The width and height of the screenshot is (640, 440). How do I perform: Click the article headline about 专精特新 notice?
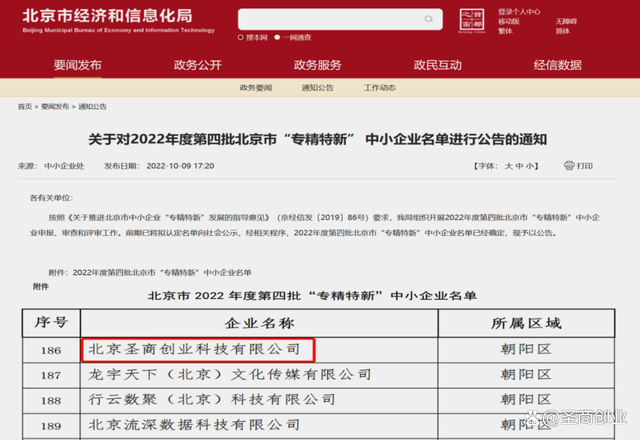click(x=318, y=139)
